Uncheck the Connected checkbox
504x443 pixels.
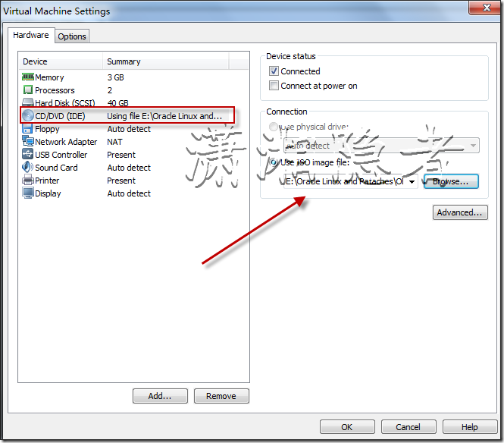click(274, 71)
